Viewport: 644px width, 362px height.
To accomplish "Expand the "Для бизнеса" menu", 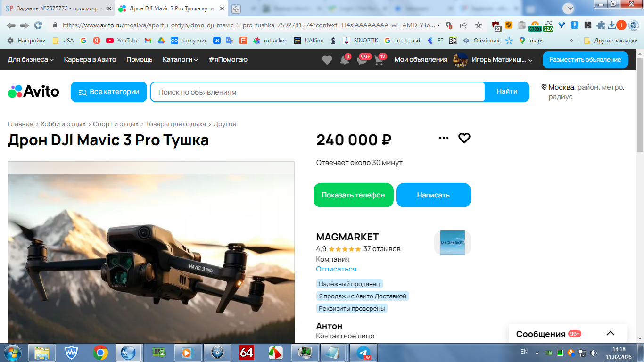I will pyautogui.click(x=31, y=59).
